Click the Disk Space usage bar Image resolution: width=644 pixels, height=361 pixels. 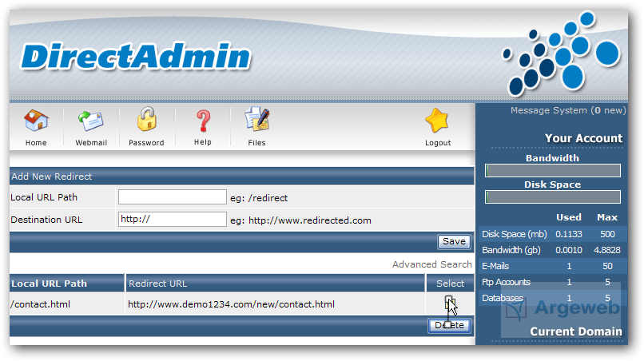pyautogui.click(x=552, y=197)
